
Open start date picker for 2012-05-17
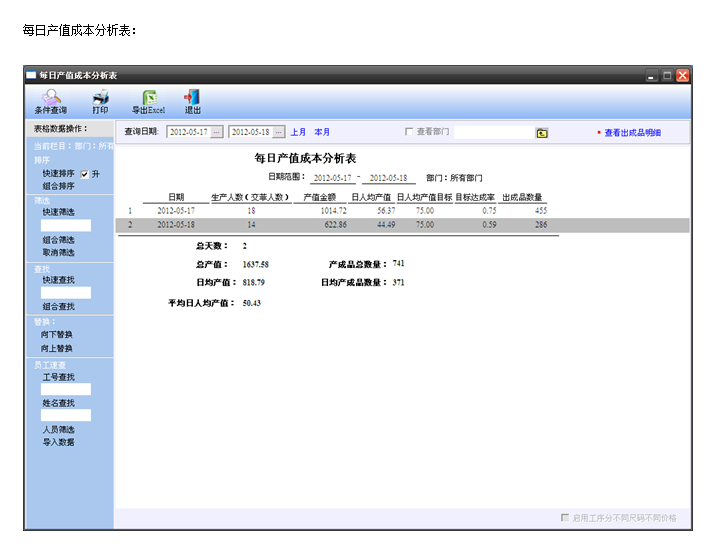point(217,132)
